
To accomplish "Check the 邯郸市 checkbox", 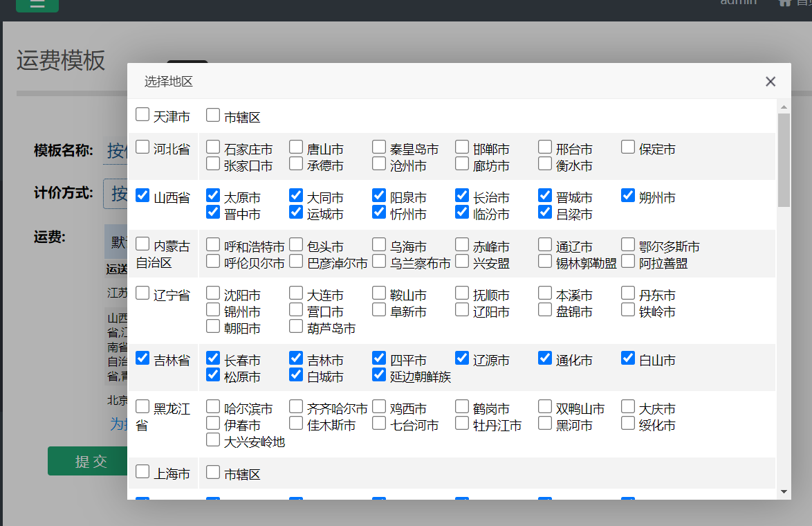I will click(462, 147).
